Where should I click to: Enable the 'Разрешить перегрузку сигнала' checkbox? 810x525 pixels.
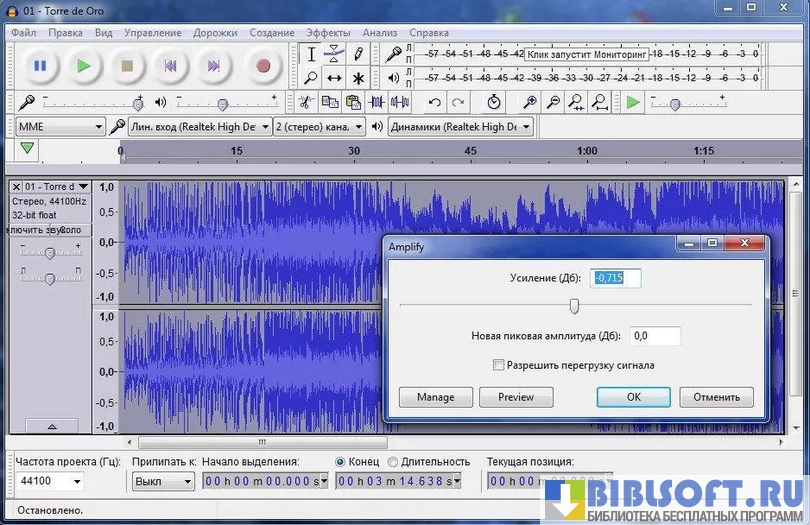pos(498,365)
